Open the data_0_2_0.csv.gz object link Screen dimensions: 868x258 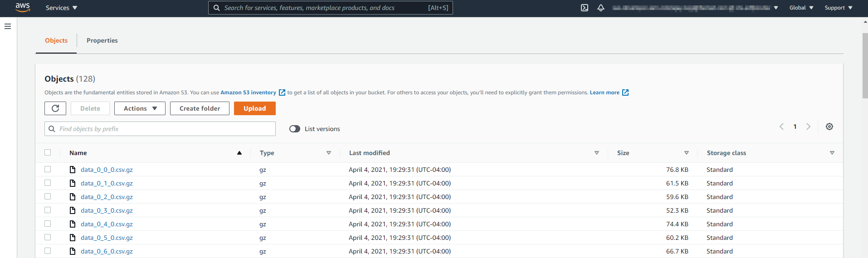coord(107,197)
